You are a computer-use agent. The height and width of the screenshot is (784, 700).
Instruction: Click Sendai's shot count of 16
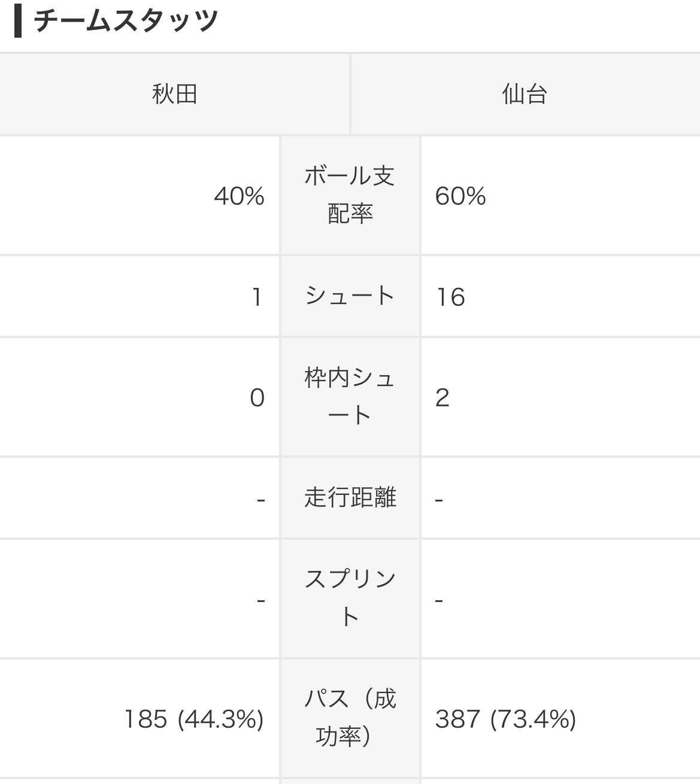pos(450,297)
